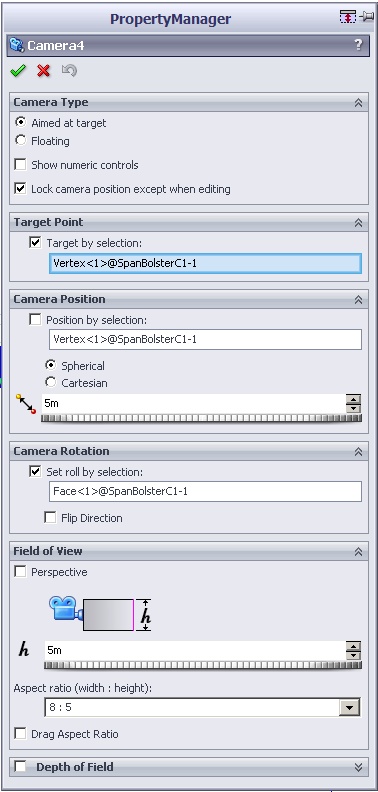The height and width of the screenshot is (792, 378).
Task: Enable Show numeric controls checkbox
Action: click(x=21, y=165)
